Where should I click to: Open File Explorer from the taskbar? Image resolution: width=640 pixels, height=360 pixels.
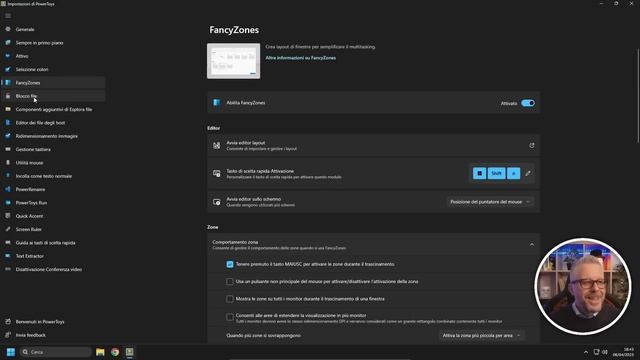point(100,352)
